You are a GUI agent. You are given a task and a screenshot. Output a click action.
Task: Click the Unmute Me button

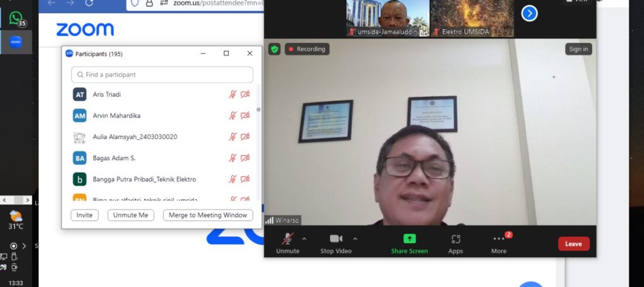(131, 215)
